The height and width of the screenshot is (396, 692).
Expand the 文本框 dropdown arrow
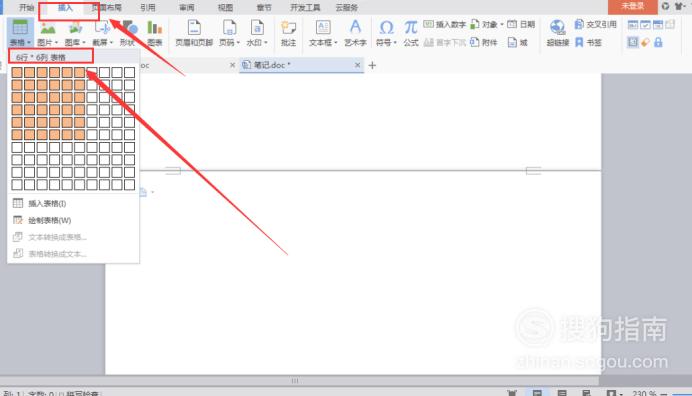pyautogui.click(x=336, y=43)
